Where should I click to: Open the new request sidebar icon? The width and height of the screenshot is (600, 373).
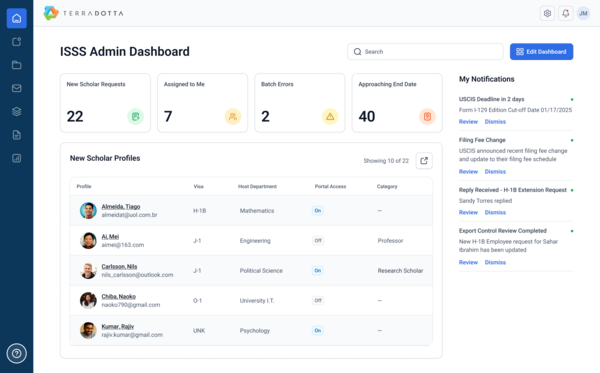coord(16,42)
